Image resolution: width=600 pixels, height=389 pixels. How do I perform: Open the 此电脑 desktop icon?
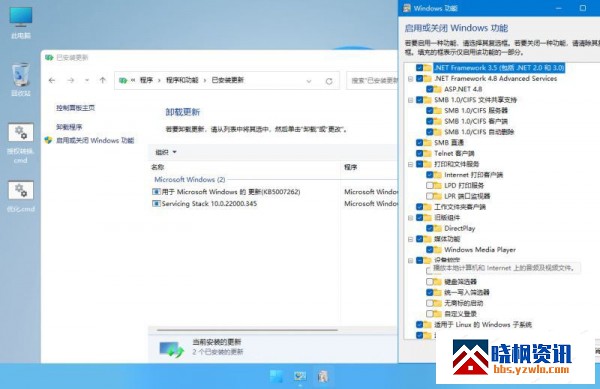click(x=21, y=22)
